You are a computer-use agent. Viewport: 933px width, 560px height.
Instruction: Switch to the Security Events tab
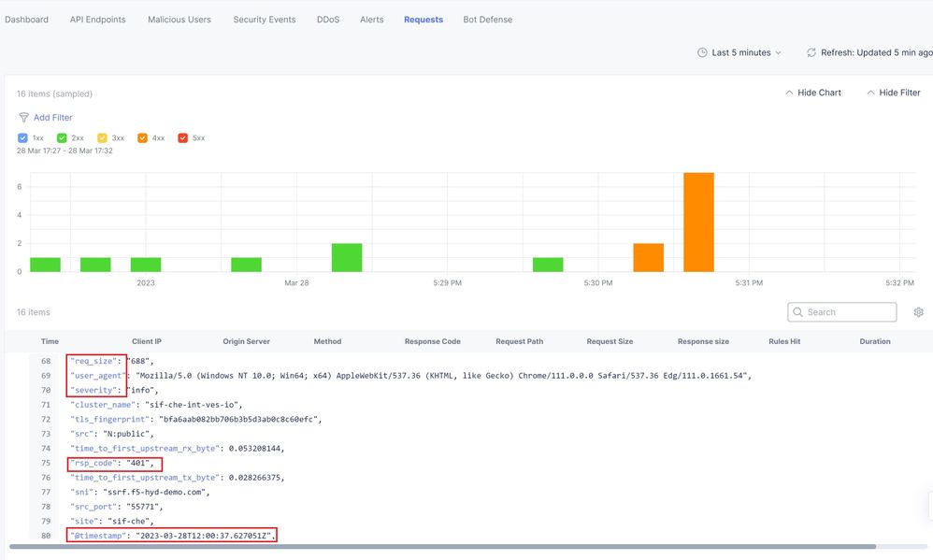click(x=264, y=20)
